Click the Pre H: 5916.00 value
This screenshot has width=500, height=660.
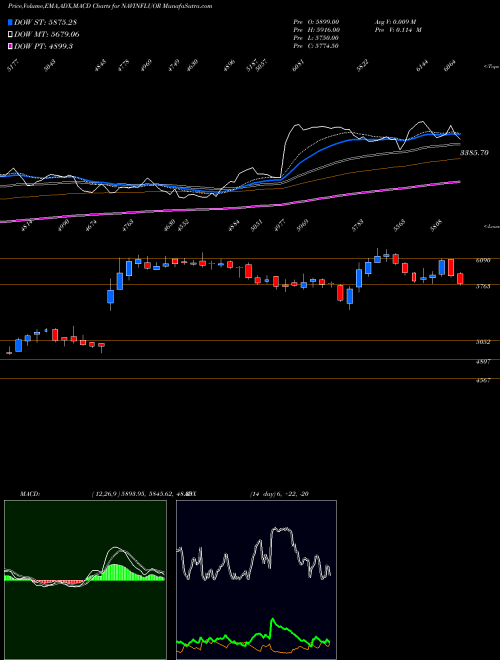[x=316, y=30]
